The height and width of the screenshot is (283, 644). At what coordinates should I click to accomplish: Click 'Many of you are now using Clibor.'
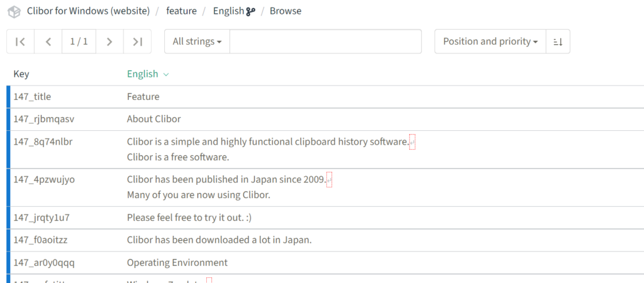(199, 195)
